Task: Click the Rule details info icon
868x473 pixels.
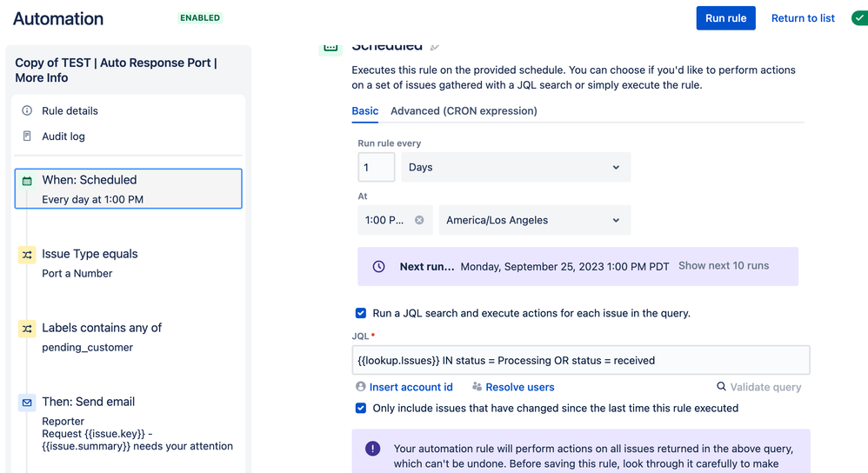Action: tap(27, 110)
